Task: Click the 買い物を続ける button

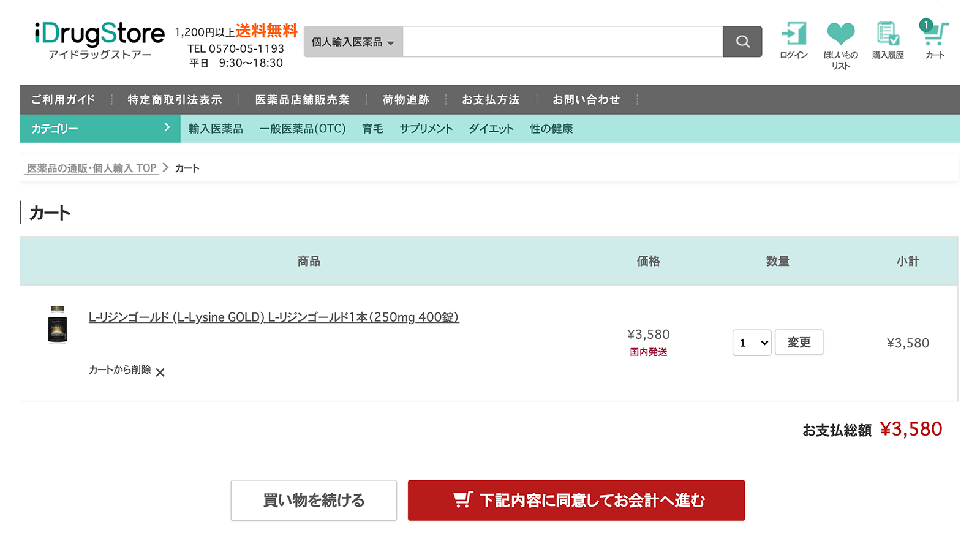Action: click(x=314, y=500)
